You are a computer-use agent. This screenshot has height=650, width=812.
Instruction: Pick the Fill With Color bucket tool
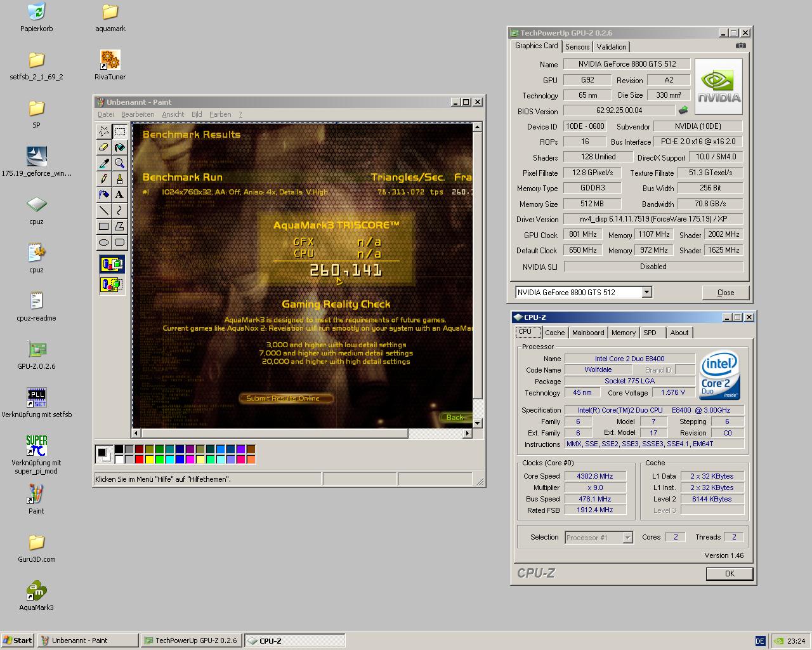tap(120, 147)
